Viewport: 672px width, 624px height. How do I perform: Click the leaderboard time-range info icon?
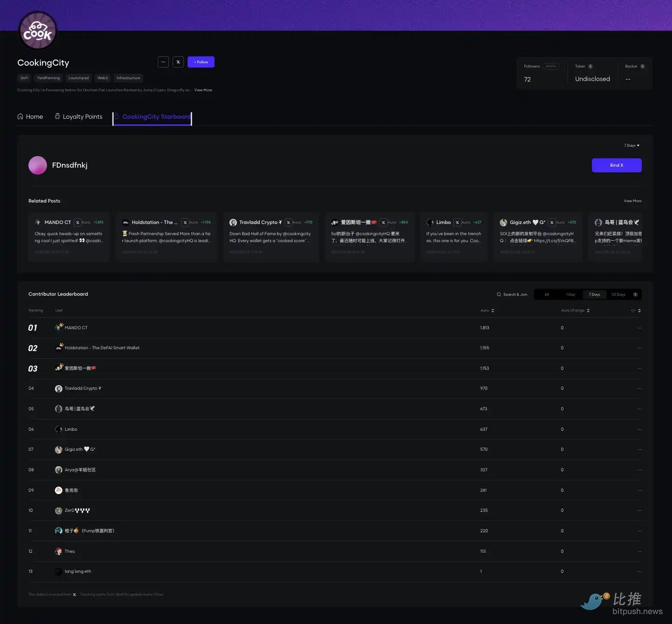[x=635, y=294]
